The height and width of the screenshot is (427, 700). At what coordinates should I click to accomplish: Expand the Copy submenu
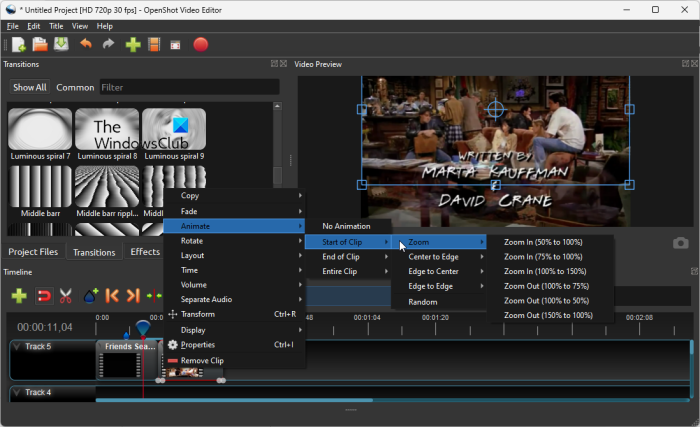pyautogui.click(x=234, y=196)
